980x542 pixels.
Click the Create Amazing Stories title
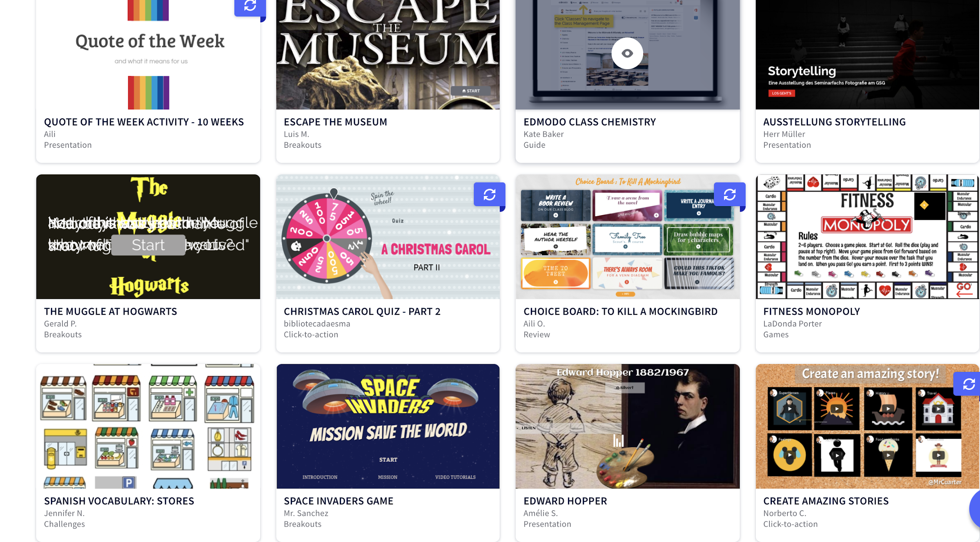click(826, 501)
